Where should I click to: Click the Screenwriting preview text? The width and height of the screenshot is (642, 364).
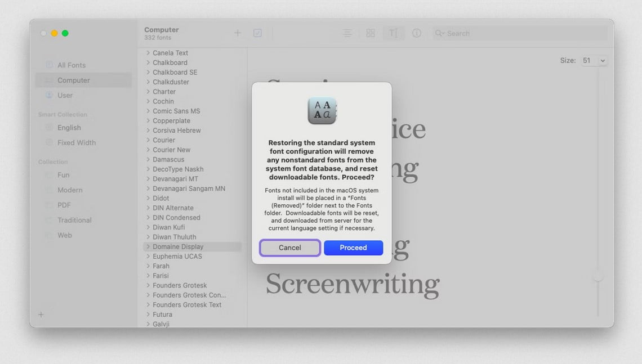point(353,284)
